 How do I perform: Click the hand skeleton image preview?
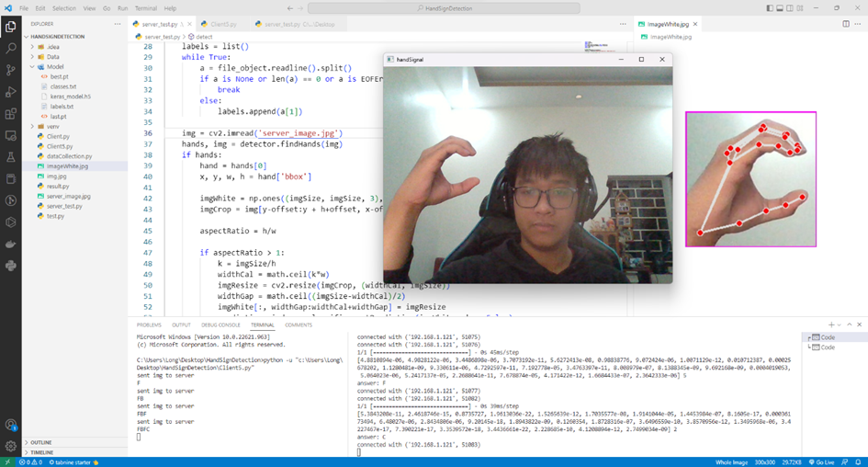point(750,179)
